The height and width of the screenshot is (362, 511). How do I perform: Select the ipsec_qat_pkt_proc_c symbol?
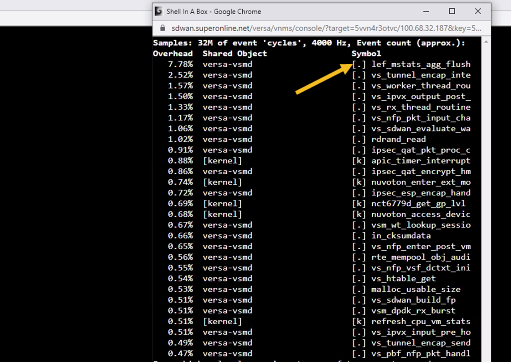pos(421,150)
